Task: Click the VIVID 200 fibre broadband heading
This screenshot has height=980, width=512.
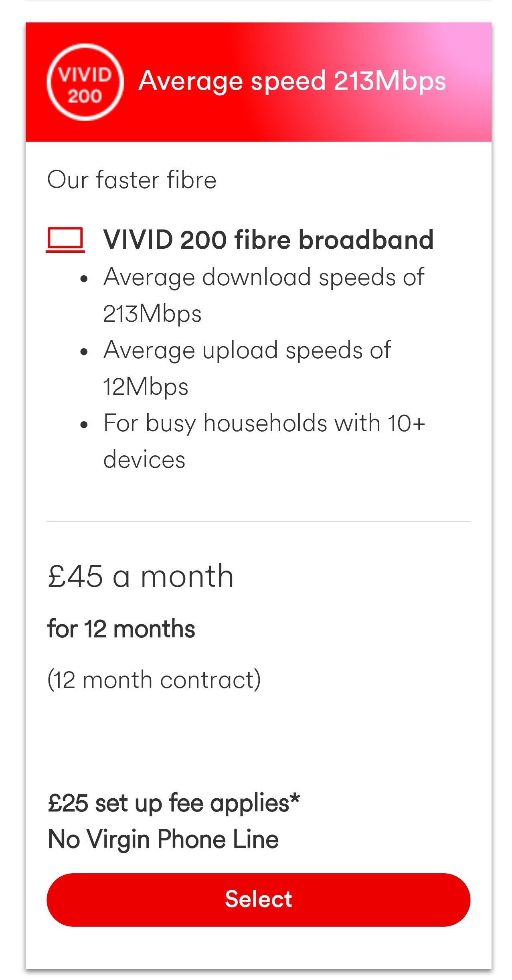Action: point(268,240)
